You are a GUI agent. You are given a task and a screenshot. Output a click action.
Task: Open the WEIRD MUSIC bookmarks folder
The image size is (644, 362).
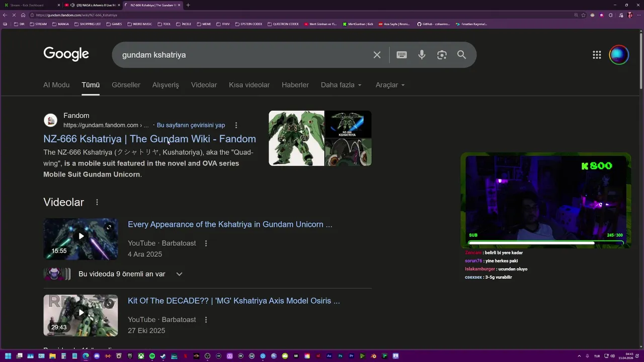[x=139, y=24]
